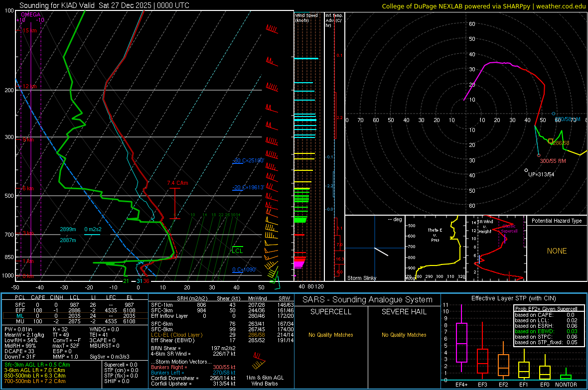Click the 300/55 RM hodograph label

(x=553, y=161)
